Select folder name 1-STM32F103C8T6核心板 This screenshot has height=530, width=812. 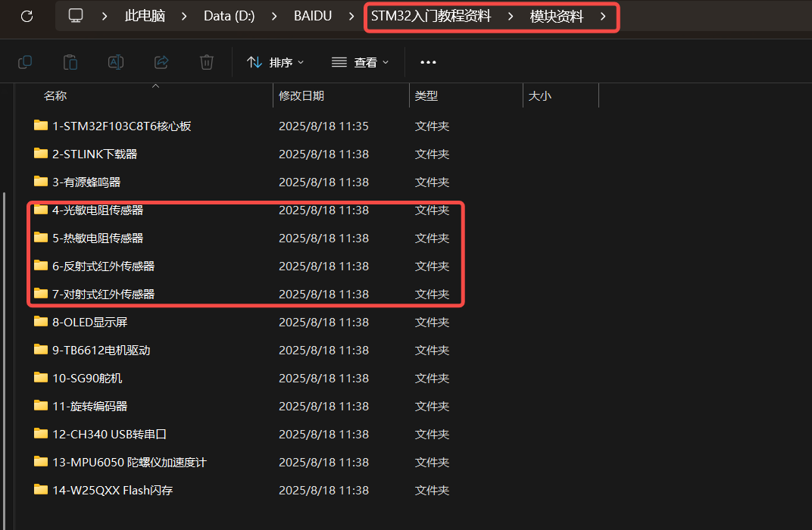click(x=122, y=126)
